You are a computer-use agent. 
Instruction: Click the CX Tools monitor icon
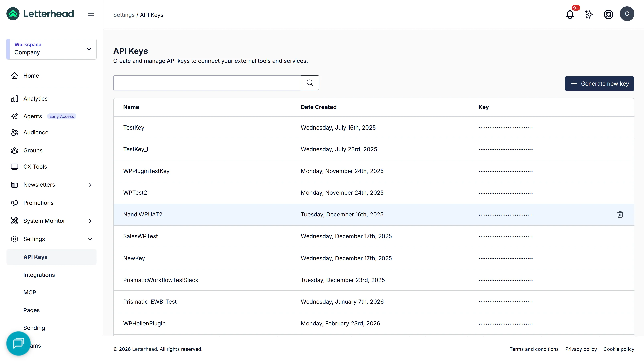(14, 167)
